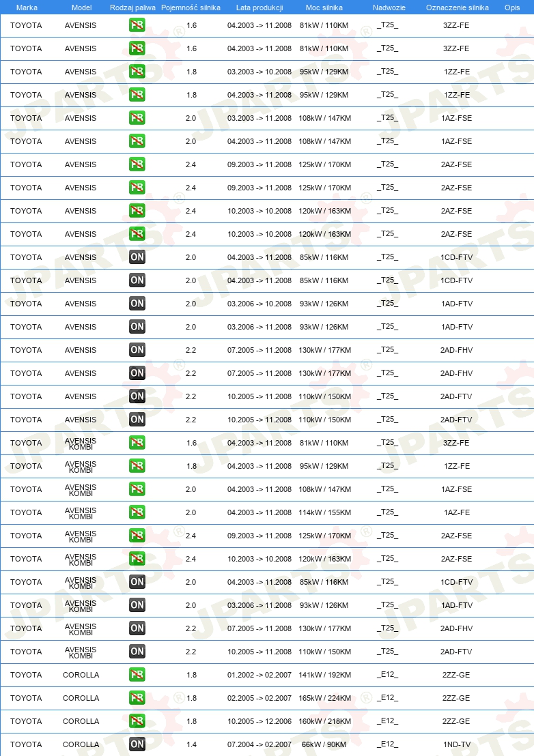The width and height of the screenshot is (534, 756).
Task: Select the 03.2006 -> 10.2008 production years cell
Action: [259, 304]
